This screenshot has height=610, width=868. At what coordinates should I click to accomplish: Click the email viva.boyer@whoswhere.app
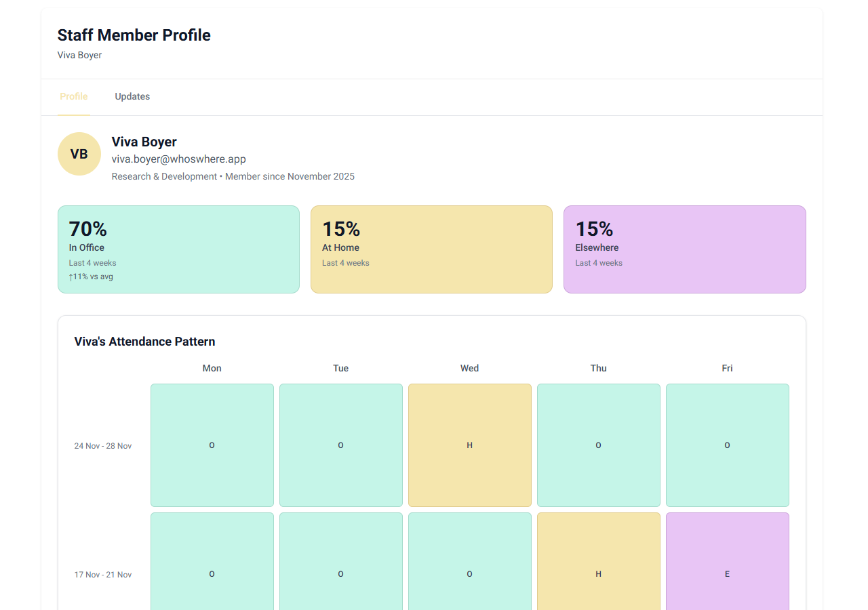click(x=178, y=159)
